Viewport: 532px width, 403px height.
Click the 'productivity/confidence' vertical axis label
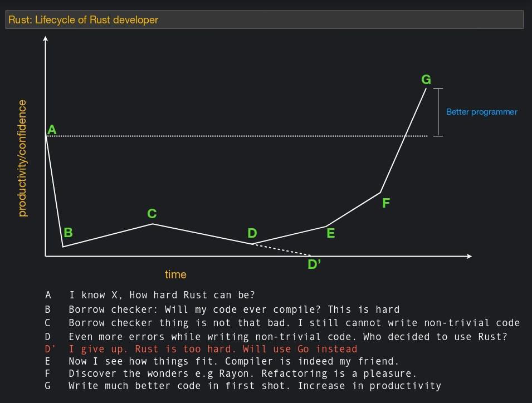[x=23, y=158]
